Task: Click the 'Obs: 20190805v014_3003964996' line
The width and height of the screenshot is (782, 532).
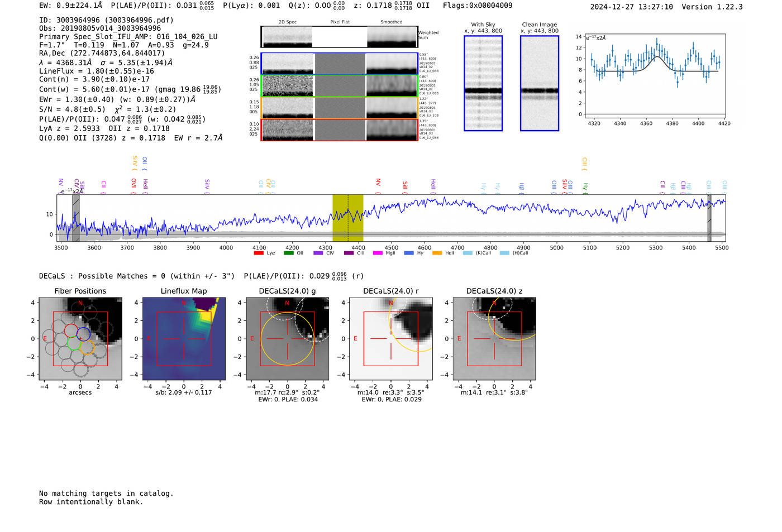Action: coord(100,28)
